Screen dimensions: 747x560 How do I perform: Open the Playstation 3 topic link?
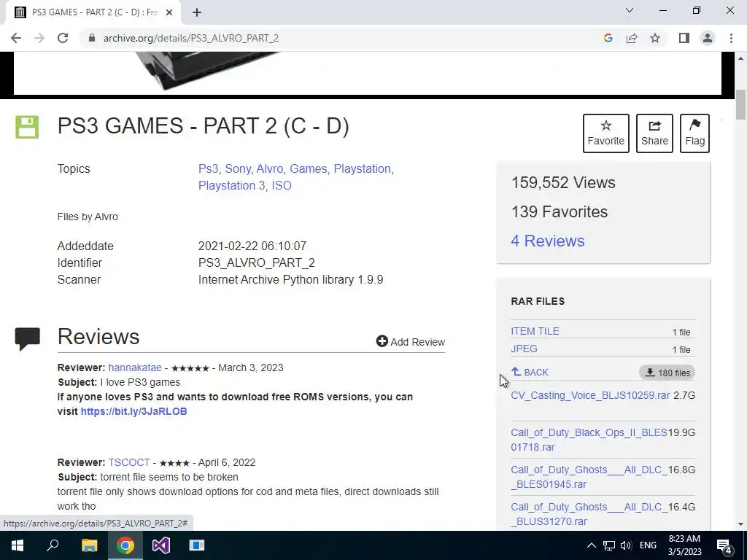click(x=231, y=185)
